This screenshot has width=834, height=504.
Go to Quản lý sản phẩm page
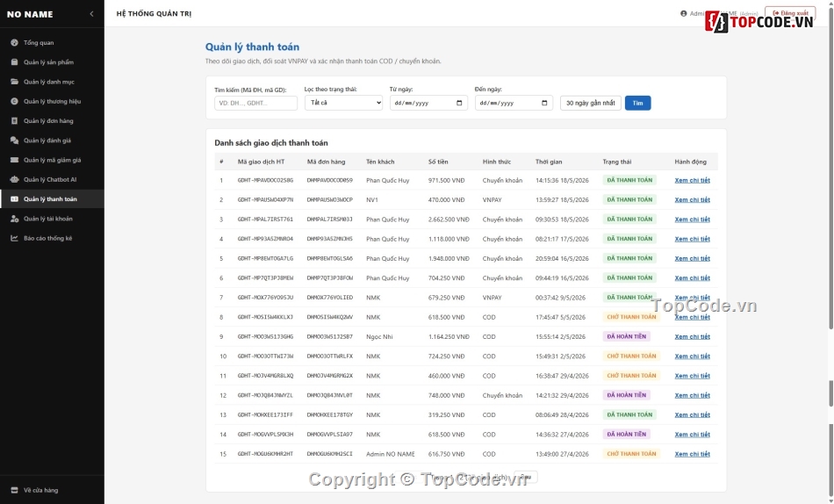click(52, 62)
